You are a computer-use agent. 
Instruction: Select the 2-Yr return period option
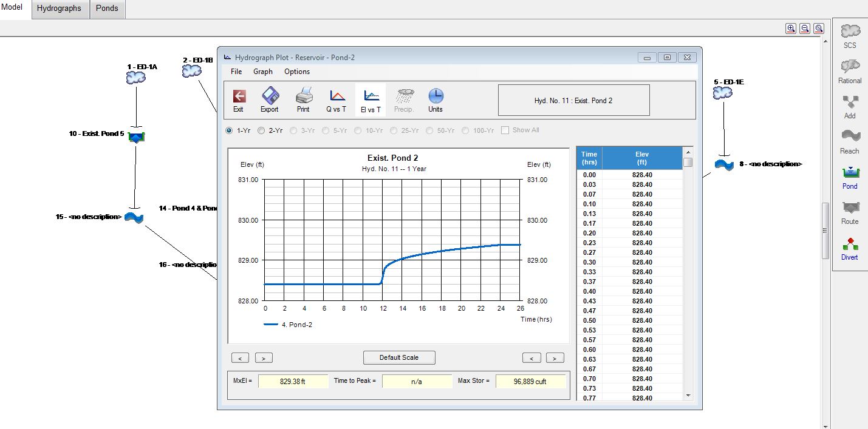pyautogui.click(x=262, y=130)
